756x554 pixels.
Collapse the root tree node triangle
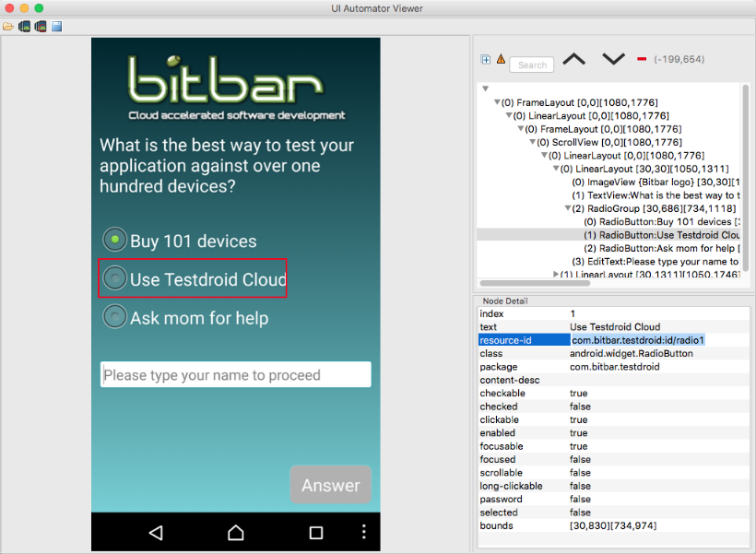[486, 88]
